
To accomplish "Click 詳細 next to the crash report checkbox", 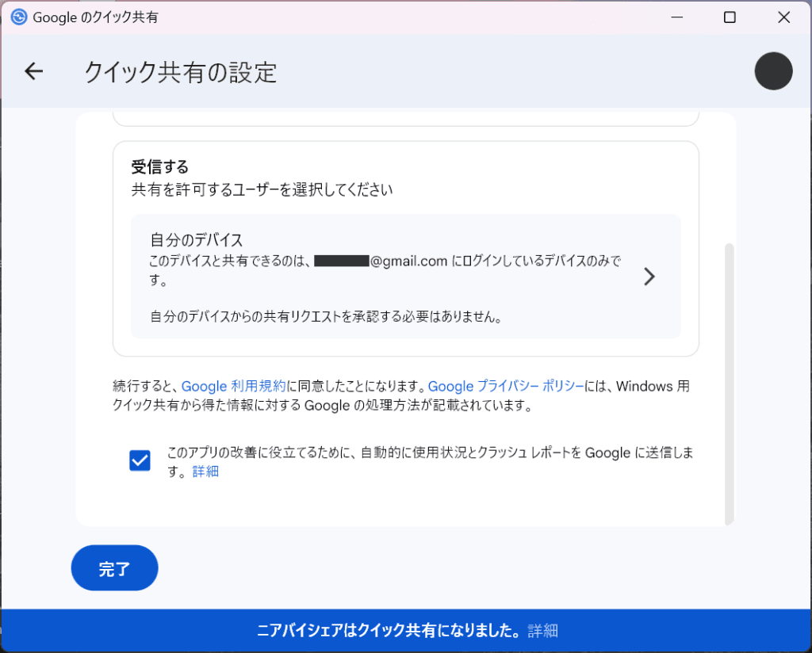I will click(205, 471).
